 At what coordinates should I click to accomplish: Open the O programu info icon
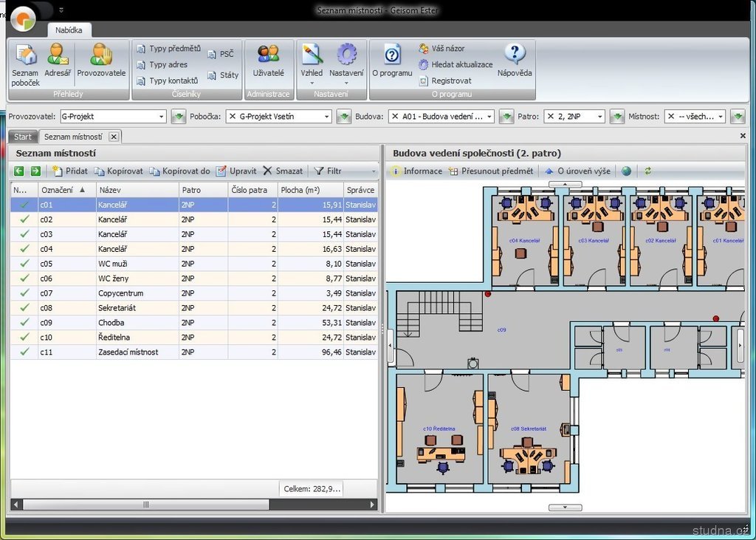[x=392, y=61]
